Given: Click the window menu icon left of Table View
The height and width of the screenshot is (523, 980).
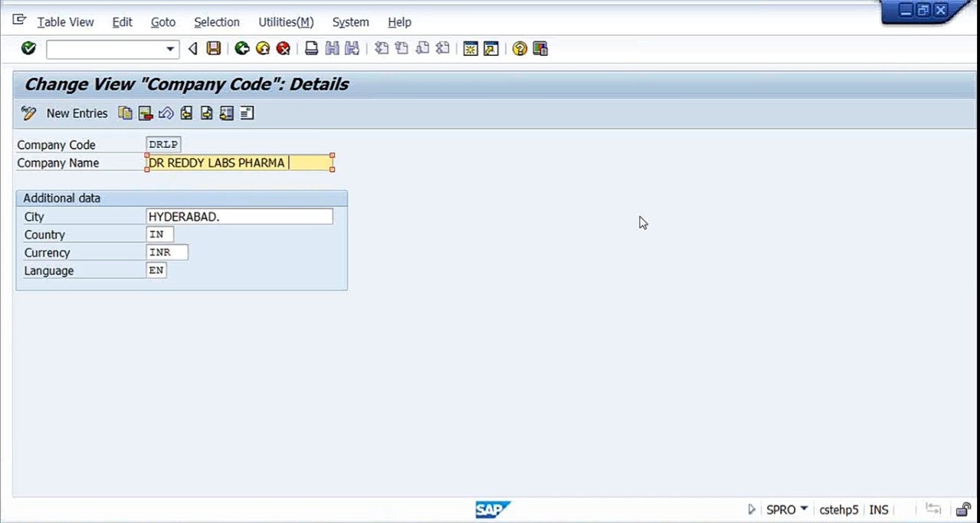Looking at the screenshot, I should click(19, 21).
